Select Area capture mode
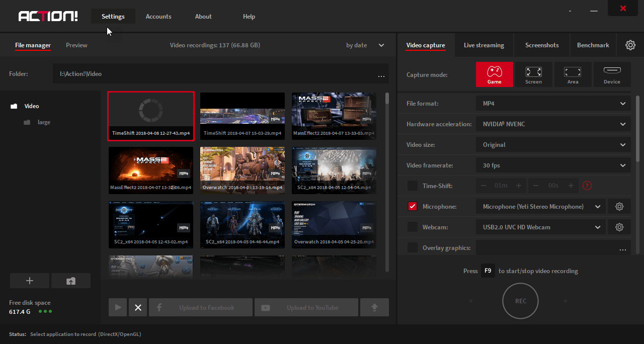 click(x=573, y=74)
